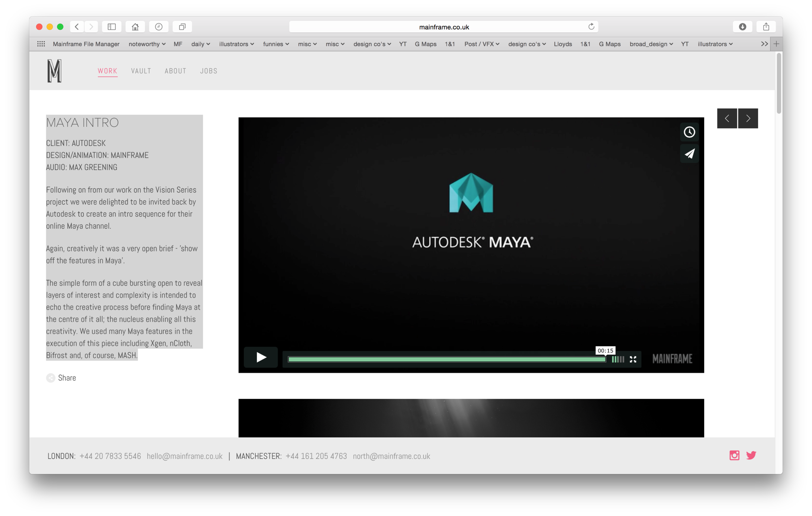The image size is (812, 516).
Task: Show hidden bookmarks overflow arrows
Action: [765, 44]
